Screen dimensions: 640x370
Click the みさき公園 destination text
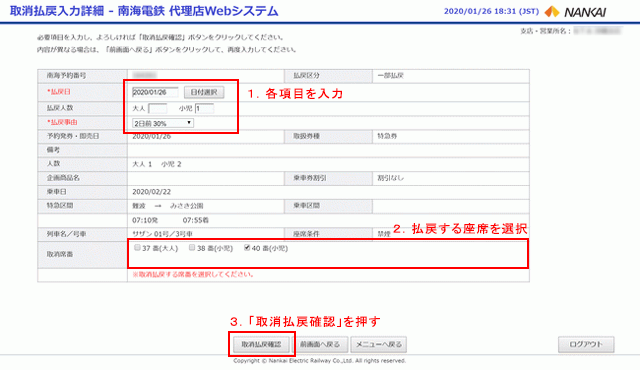[x=187, y=206]
